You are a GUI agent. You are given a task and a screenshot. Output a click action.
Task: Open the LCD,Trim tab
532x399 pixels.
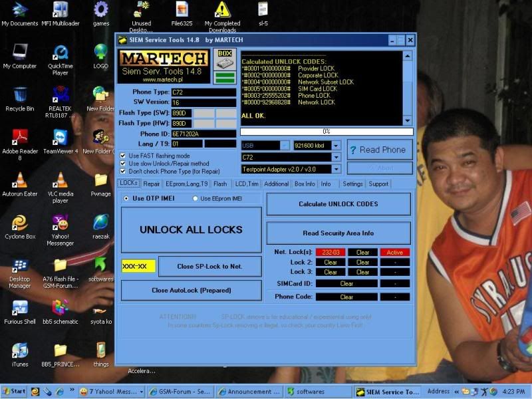(247, 184)
